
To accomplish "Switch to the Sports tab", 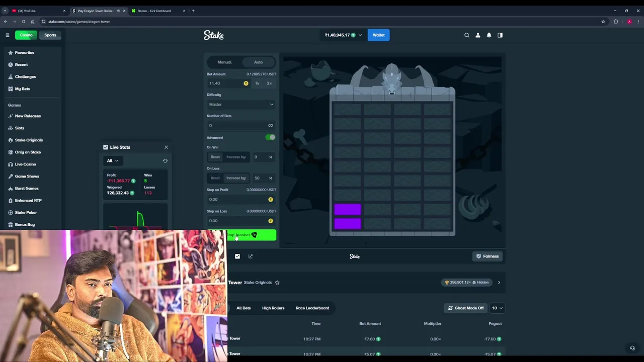I will (50, 35).
